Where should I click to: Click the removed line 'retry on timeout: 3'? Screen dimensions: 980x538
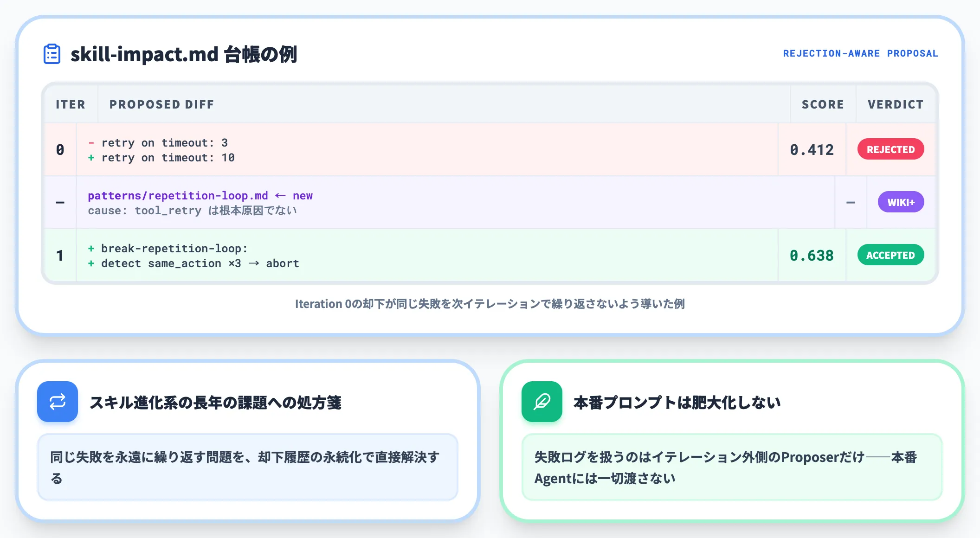[x=158, y=142]
